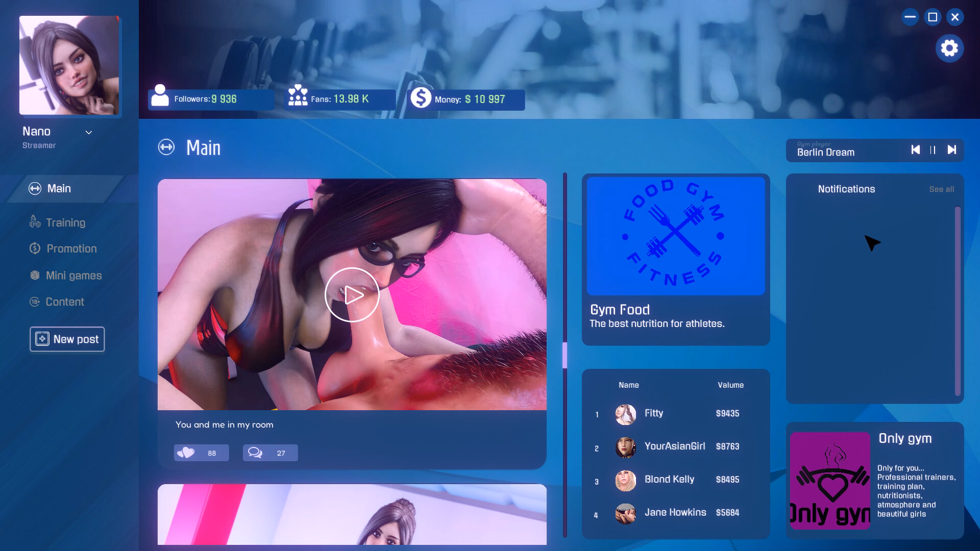Open comments showing 27 replies
The height and width of the screenshot is (551, 980).
(x=270, y=453)
